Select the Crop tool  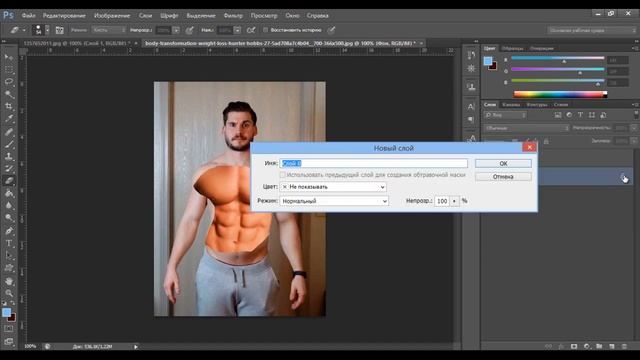(x=9, y=107)
